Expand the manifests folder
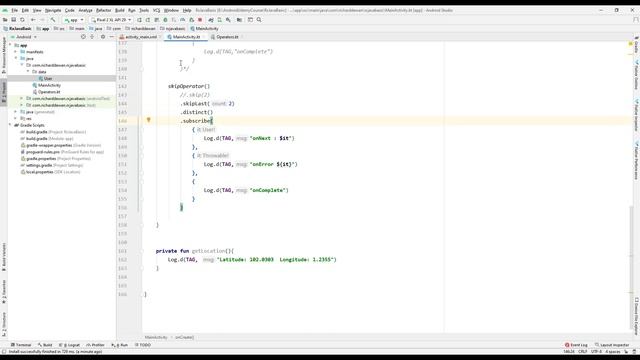The height and width of the screenshot is (360, 640). (16, 52)
